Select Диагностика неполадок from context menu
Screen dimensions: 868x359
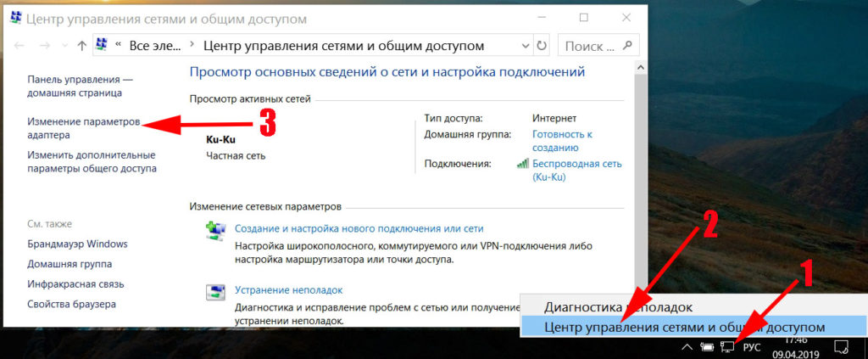coord(618,306)
